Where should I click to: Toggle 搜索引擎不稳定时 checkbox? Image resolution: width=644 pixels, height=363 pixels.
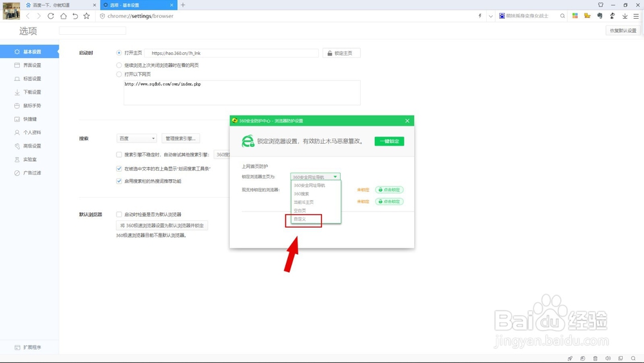[118, 155]
